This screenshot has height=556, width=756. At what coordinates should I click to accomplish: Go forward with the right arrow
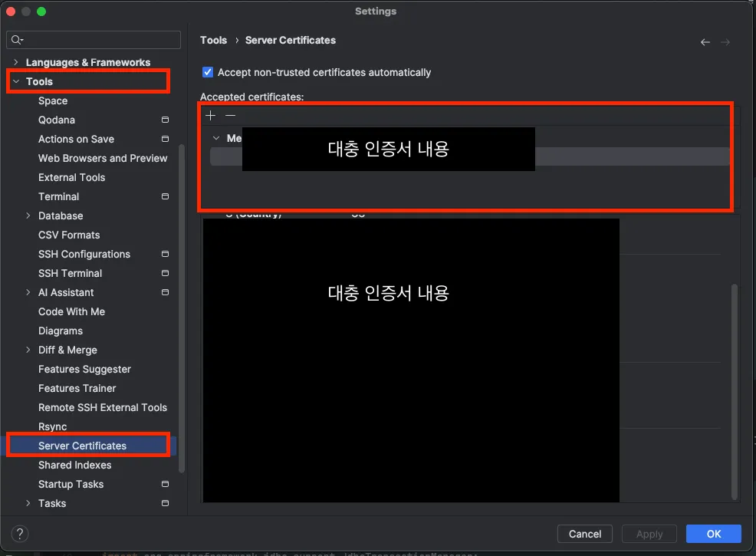[725, 42]
